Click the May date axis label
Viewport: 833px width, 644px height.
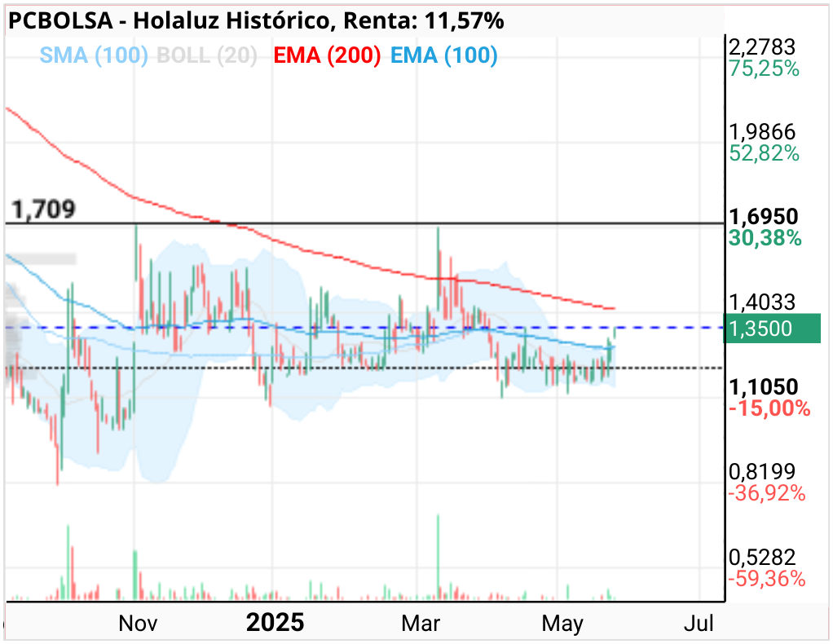click(562, 624)
